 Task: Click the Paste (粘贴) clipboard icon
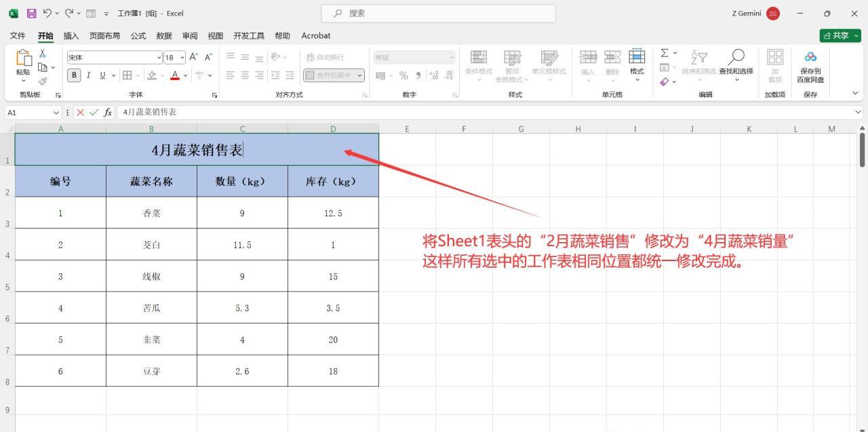coord(24,59)
